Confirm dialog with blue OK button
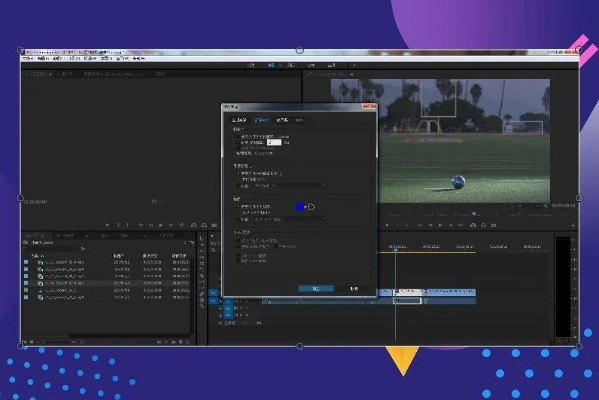 (316, 289)
